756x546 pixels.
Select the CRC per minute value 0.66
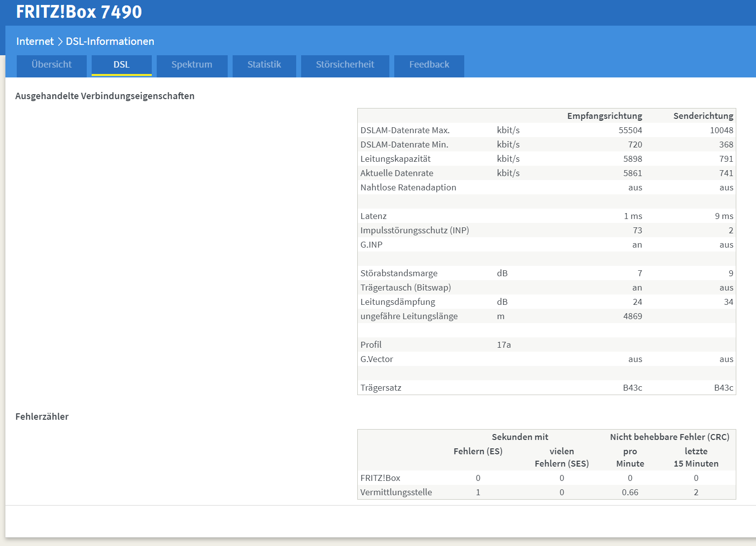(x=630, y=492)
